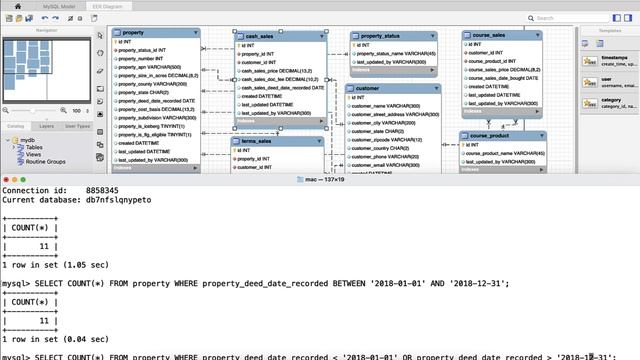The height and width of the screenshot is (360, 640).
Task: Collapse the property table columns
Action: click(196, 33)
